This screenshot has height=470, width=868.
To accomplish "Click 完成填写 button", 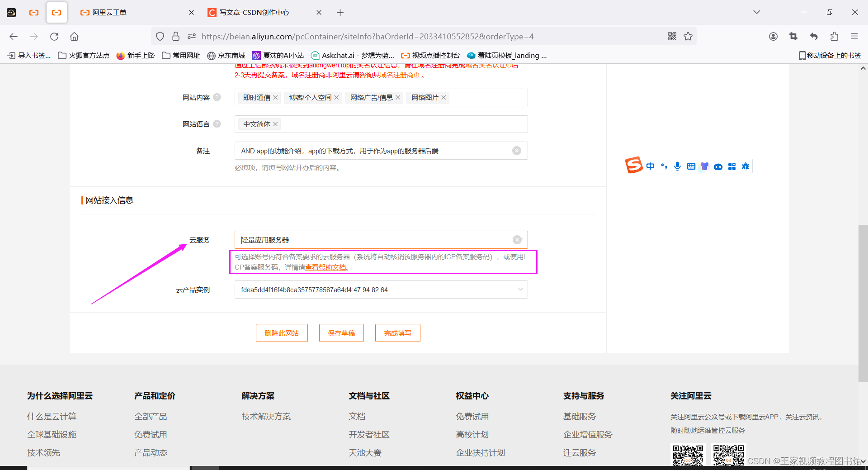I will (397, 333).
